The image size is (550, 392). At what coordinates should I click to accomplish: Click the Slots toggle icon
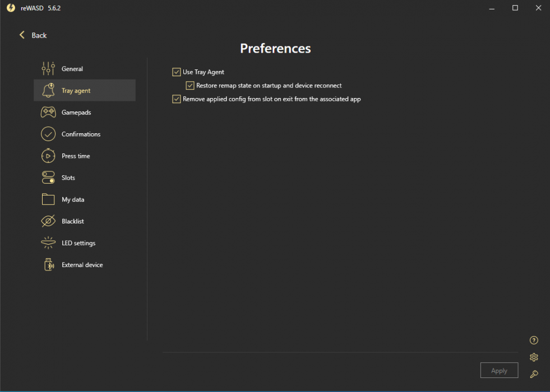coord(48,178)
